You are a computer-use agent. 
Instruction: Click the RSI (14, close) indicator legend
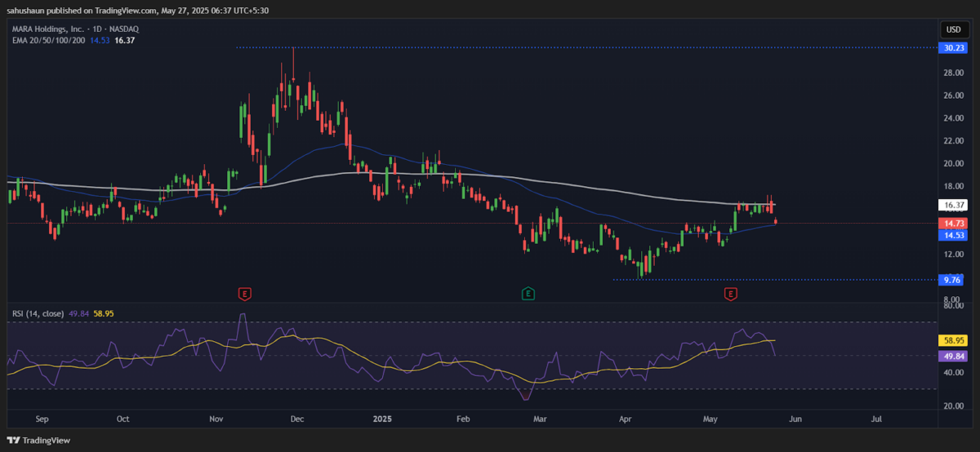39,312
